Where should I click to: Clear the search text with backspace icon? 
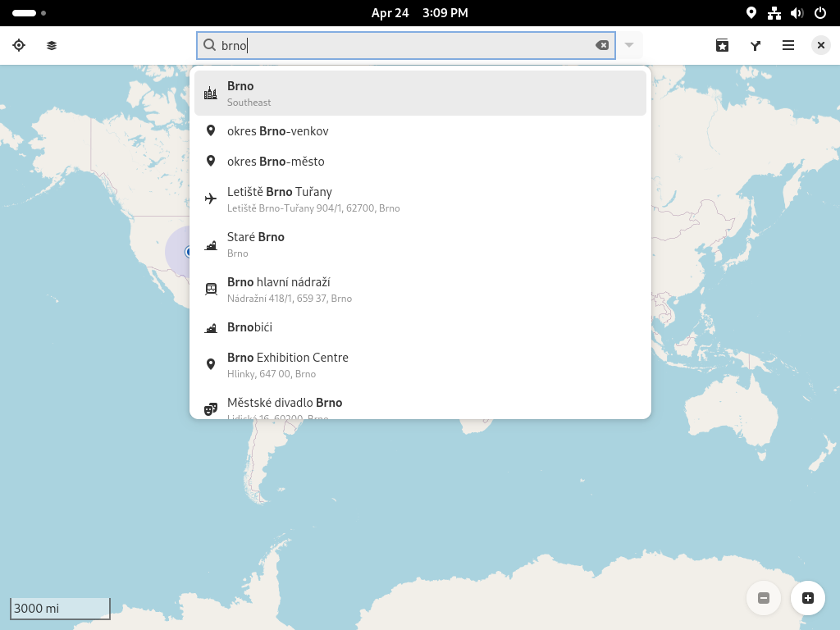(x=602, y=46)
